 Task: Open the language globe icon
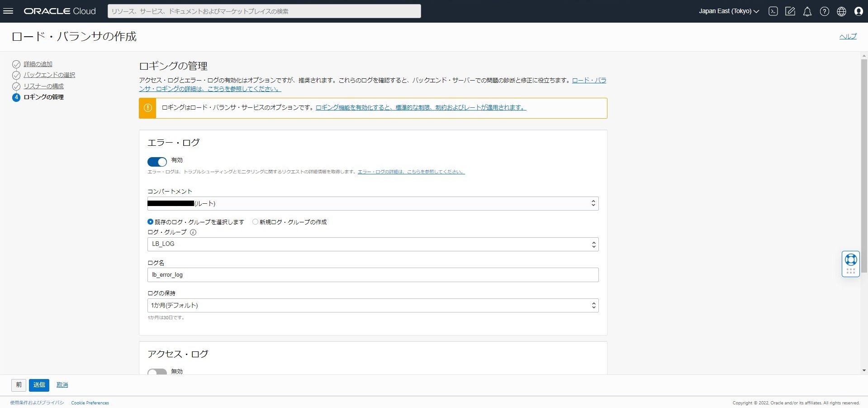(x=841, y=11)
